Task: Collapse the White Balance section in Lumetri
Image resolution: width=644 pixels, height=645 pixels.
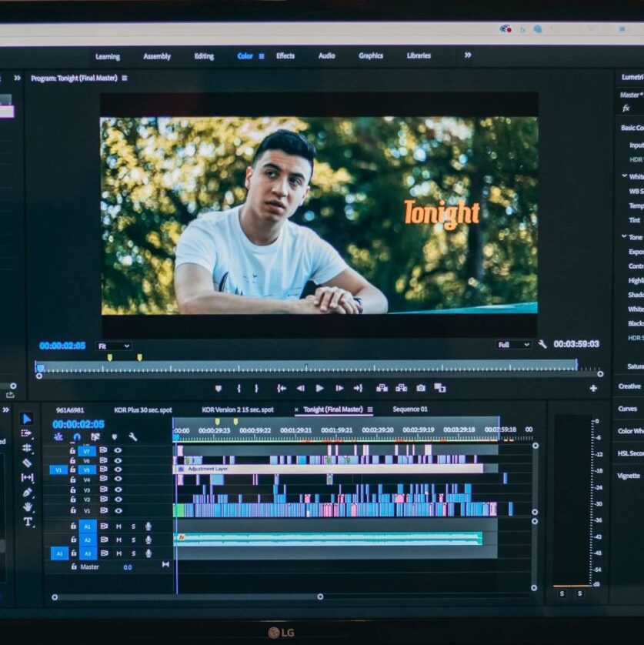Action: [624, 176]
